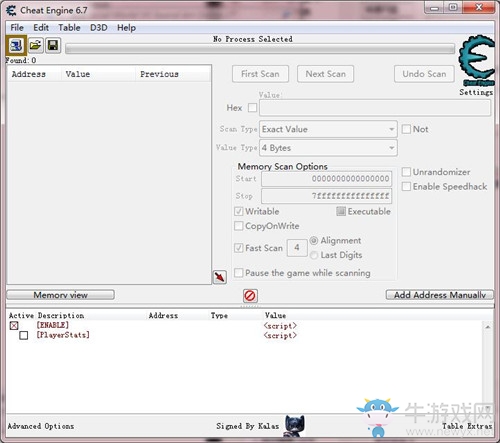Click the Active column header
Image resolution: width=500 pixels, height=443 pixels.
point(21,315)
